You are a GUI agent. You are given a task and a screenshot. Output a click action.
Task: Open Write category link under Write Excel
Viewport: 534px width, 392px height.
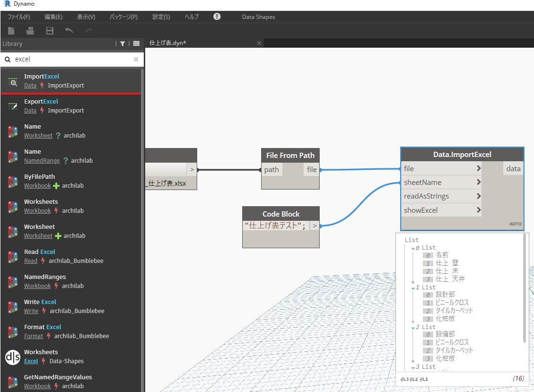tap(31, 311)
